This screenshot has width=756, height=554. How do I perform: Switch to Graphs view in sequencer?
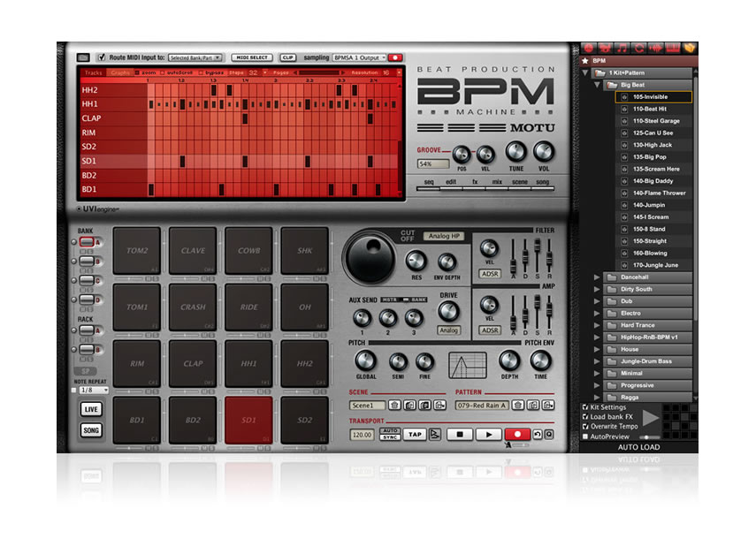[121, 72]
